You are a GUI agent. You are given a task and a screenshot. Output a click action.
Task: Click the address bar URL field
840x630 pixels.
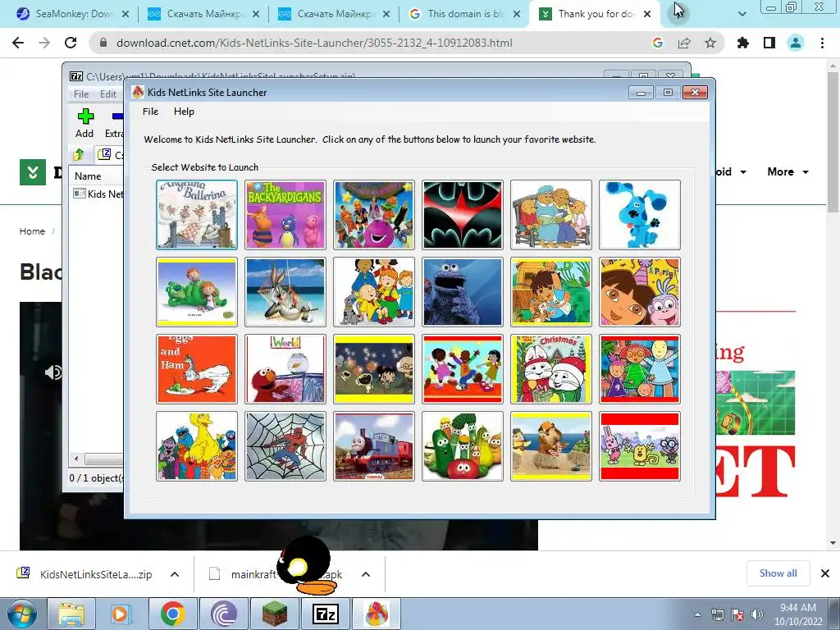point(314,43)
